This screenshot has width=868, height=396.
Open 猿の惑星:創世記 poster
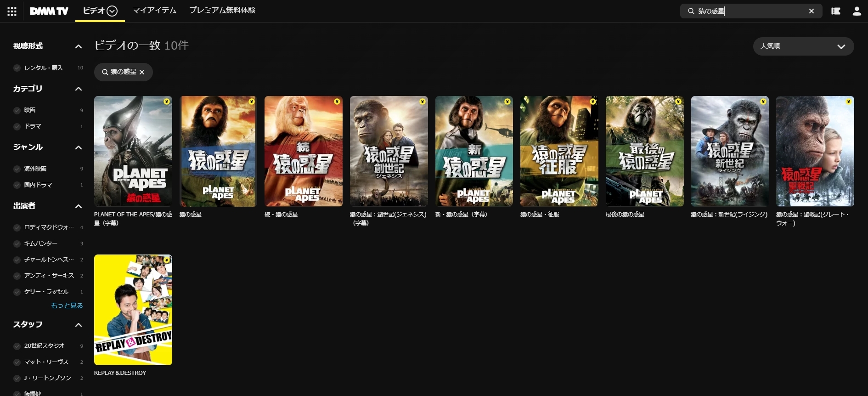[389, 151]
